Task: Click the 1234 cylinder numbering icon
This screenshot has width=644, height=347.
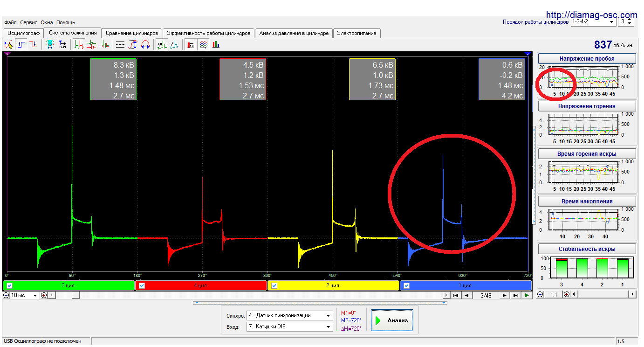Action: [62, 45]
